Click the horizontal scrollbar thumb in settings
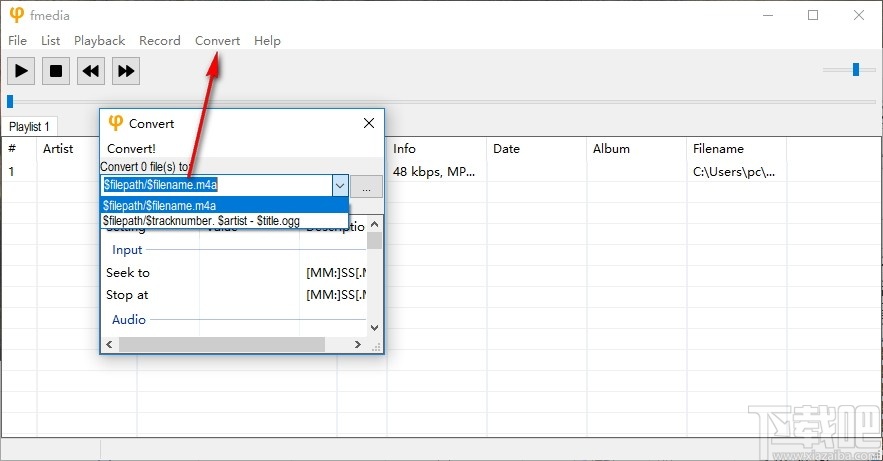 [x=222, y=344]
